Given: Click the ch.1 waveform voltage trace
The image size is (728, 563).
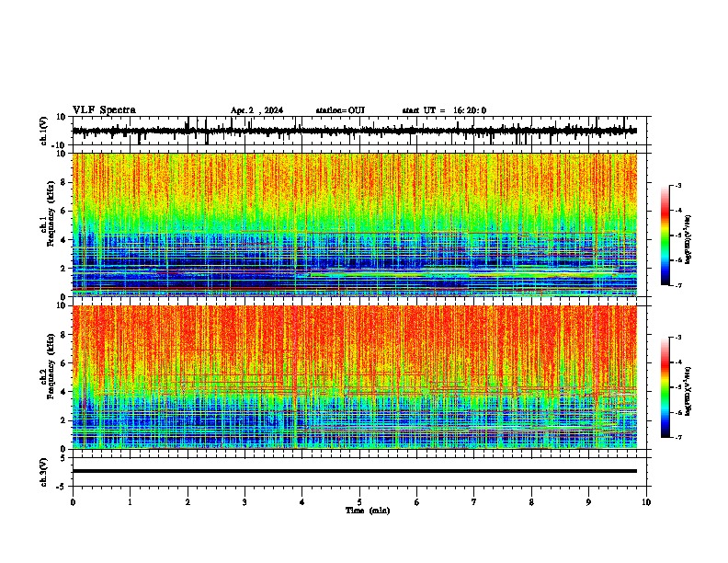Looking at the screenshot, I should tap(354, 131).
